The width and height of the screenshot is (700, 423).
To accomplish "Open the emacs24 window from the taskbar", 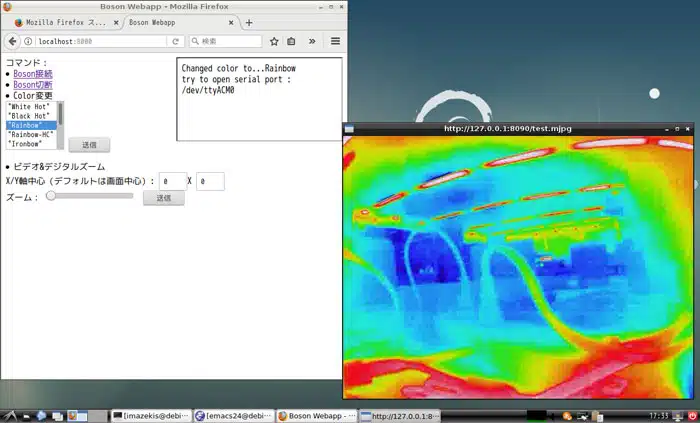I will [233, 415].
